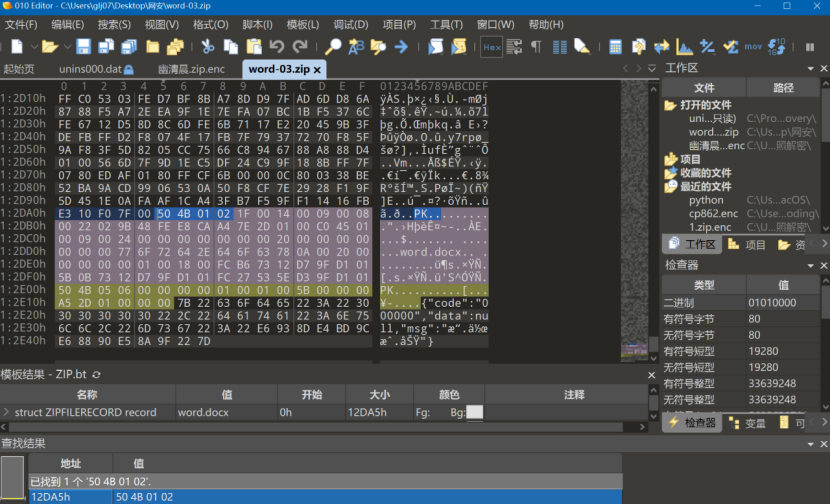Viewport: 830px width, 504px height.
Task: Click the Bg color swatch
Action: tap(474, 412)
